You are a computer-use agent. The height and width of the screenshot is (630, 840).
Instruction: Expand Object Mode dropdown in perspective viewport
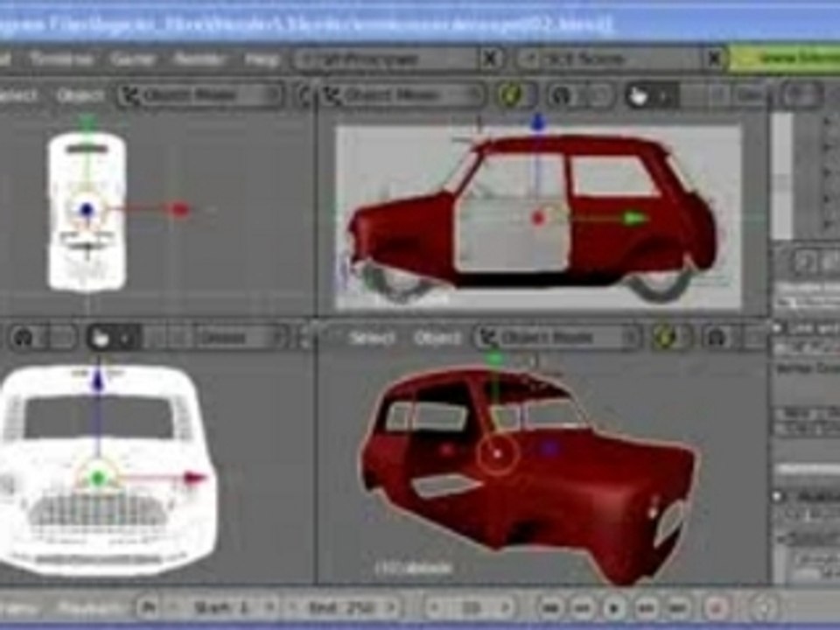pos(556,338)
